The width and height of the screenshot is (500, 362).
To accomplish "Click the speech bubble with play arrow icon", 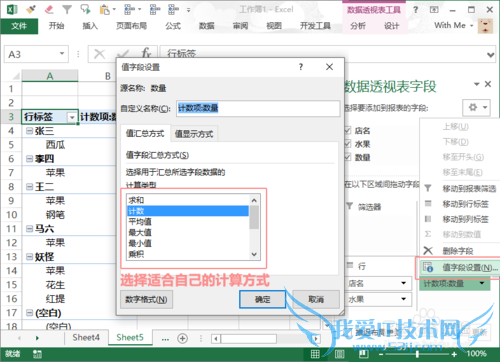I will click(86, 9).
